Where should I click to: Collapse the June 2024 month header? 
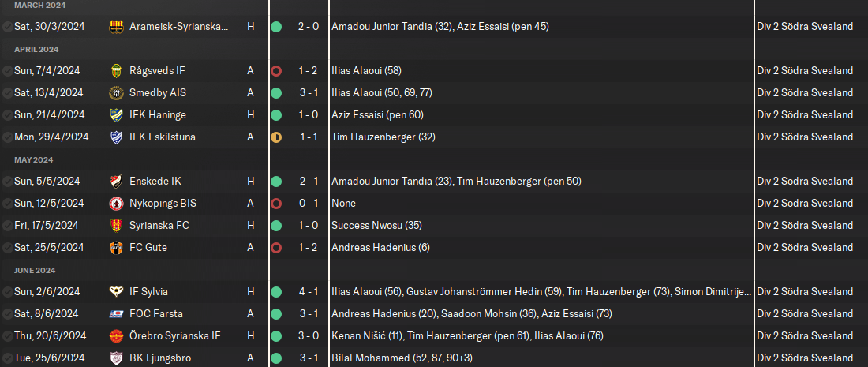coord(33,270)
